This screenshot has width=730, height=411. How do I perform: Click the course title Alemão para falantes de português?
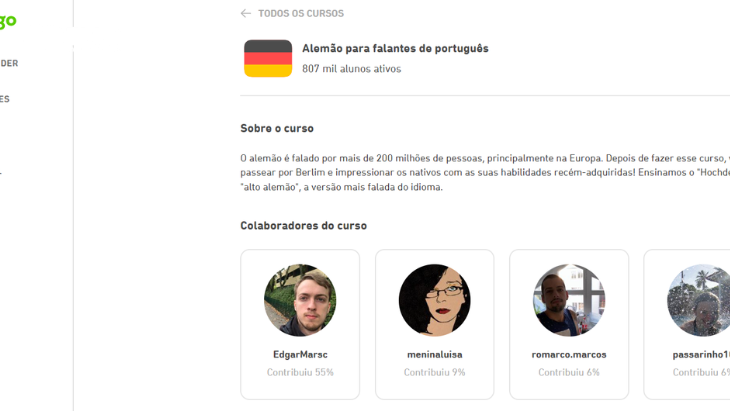pos(395,48)
